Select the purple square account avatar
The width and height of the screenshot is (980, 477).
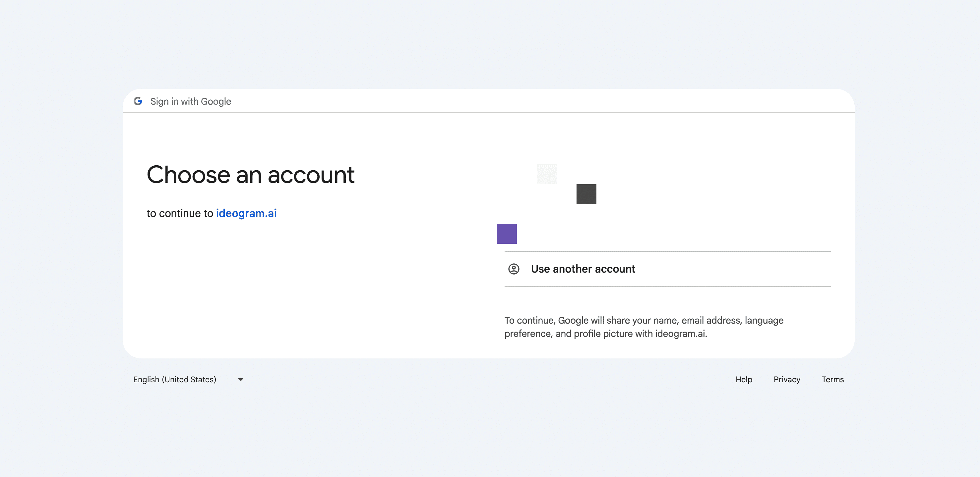pyautogui.click(x=507, y=234)
